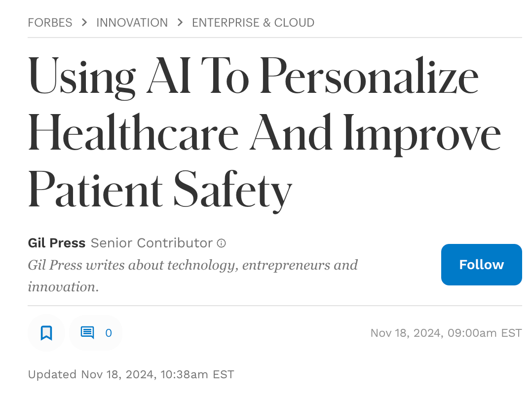Open the ENTERPRISE & CLOUD breadcrumb

point(253,22)
